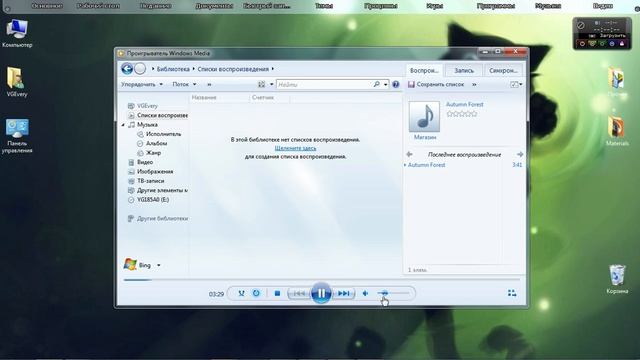This screenshot has height=360, width=640.
Task: Skip to the next track
Action: [344, 293]
